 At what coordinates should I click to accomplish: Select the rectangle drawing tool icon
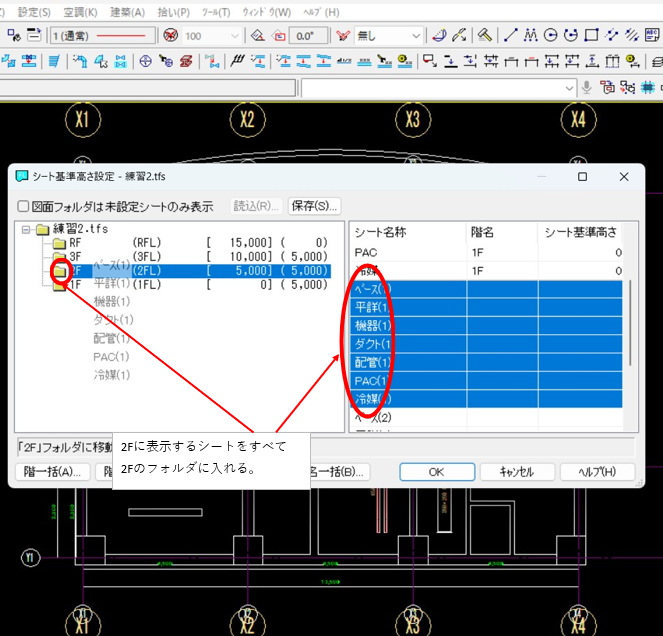click(x=591, y=35)
